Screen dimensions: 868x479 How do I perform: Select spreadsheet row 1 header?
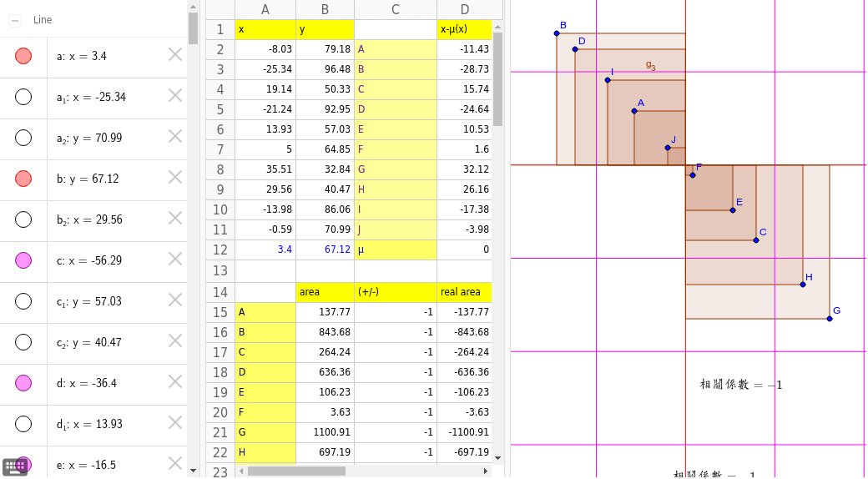[220, 29]
